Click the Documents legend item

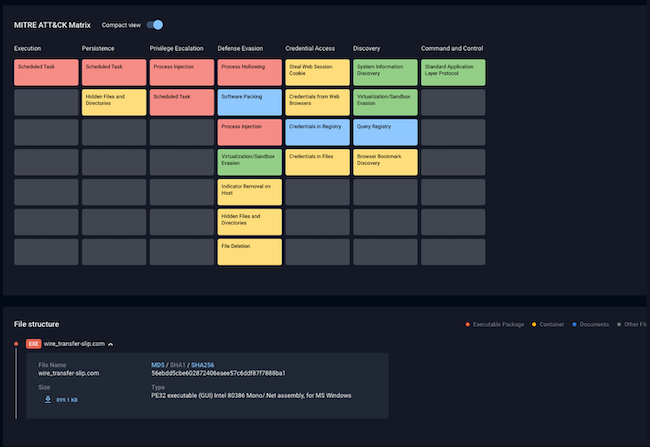coord(590,324)
